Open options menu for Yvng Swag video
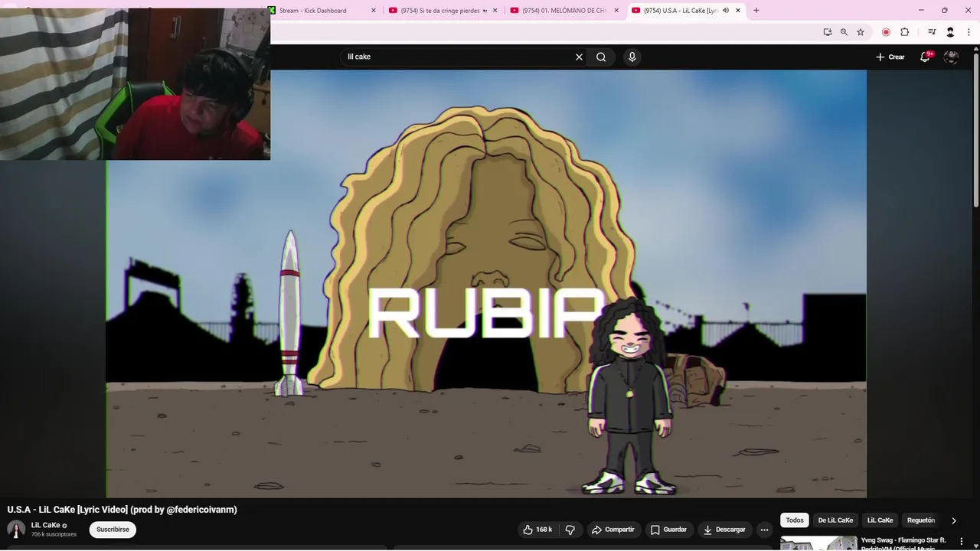980x551 pixels. pos(962,541)
